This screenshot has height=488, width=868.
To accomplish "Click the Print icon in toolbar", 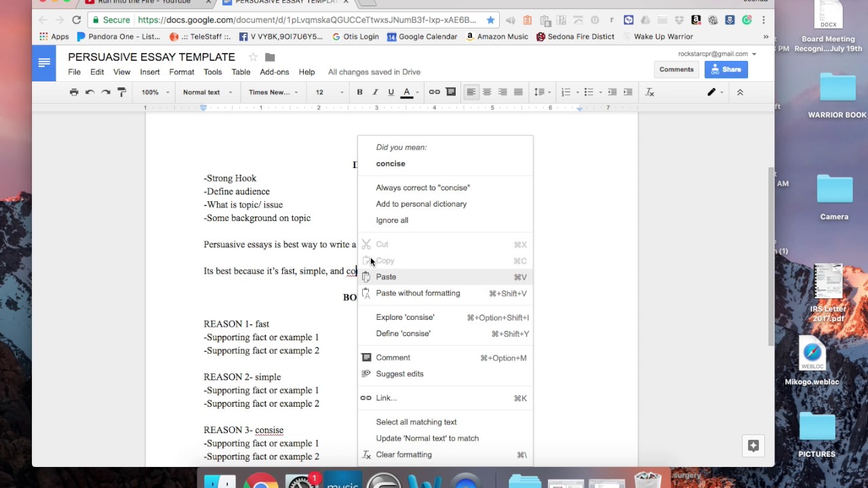I will click(74, 92).
